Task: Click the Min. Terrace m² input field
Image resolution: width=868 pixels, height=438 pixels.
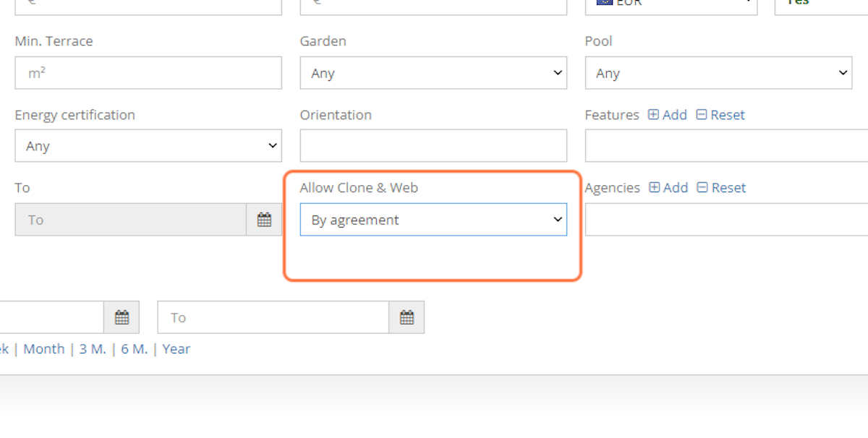Action: [148, 73]
